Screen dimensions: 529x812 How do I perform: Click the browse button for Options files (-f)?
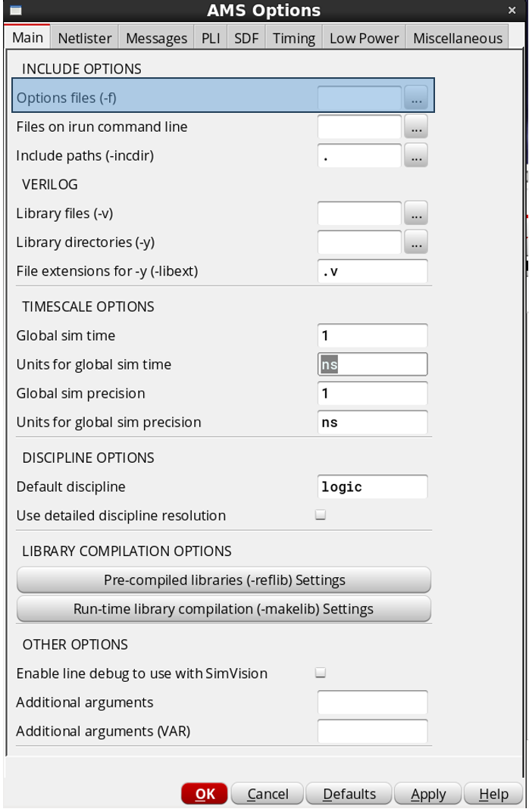[416, 98]
